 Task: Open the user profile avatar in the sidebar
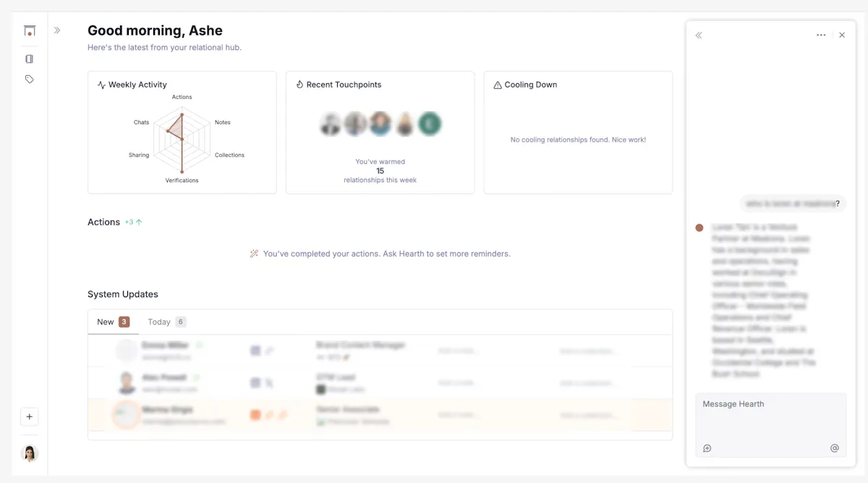pos(30,453)
